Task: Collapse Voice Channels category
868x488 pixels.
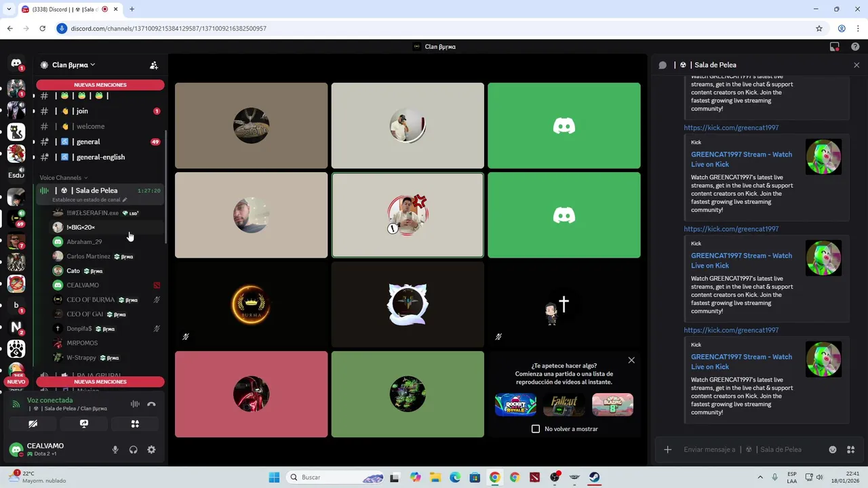Action: (63, 178)
